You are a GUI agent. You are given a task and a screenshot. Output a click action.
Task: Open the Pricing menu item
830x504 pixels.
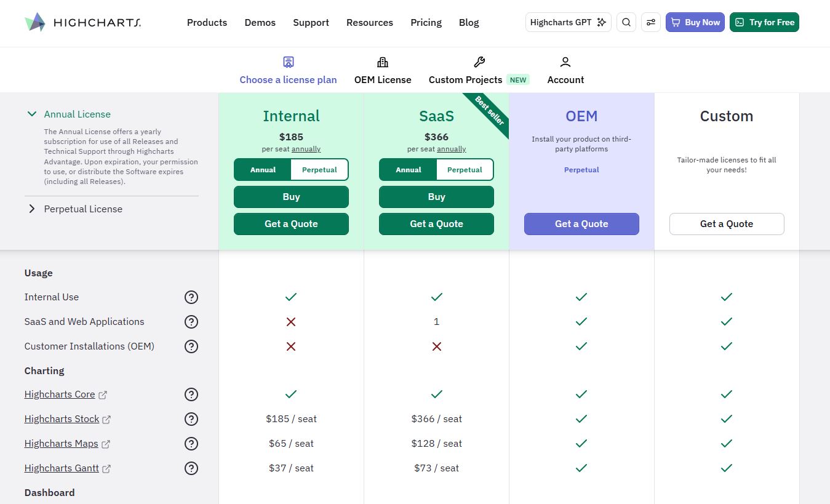click(426, 22)
